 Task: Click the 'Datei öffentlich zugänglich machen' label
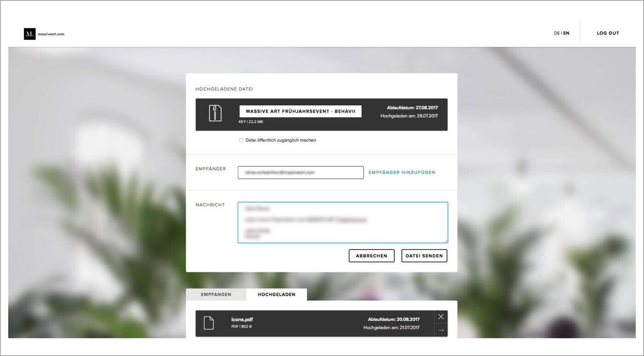click(281, 140)
